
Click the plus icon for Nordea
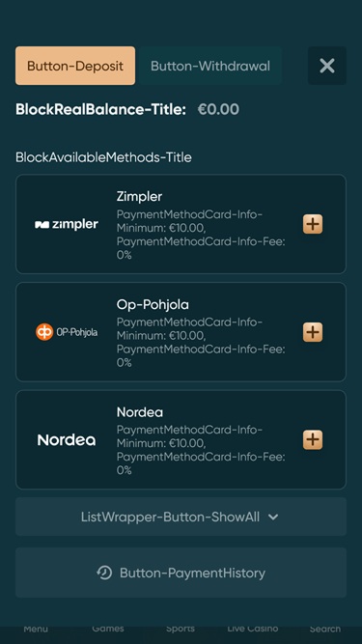point(313,439)
